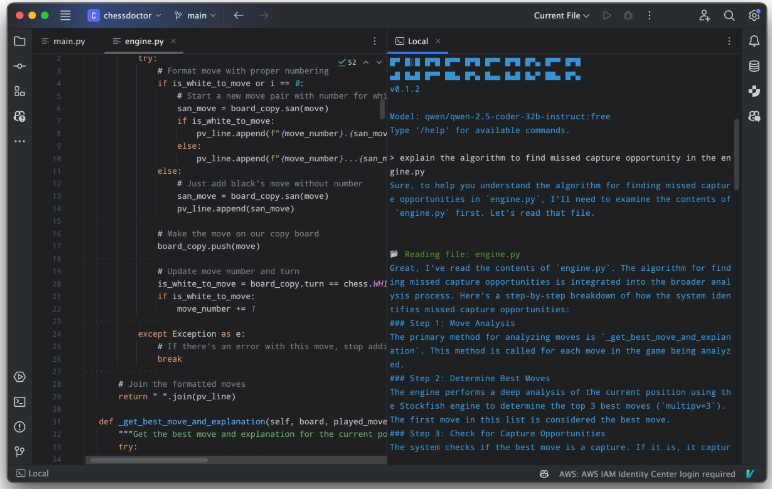The image size is (772, 489).
Task: Open more run actions menu
Action: [x=649, y=15]
